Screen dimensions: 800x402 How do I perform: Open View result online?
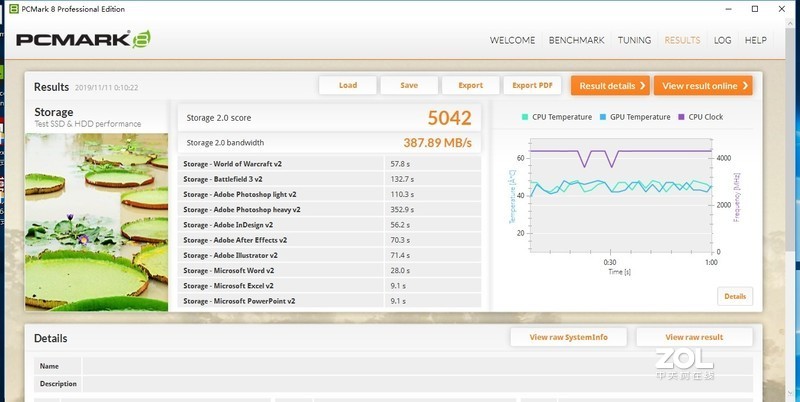click(702, 86)
